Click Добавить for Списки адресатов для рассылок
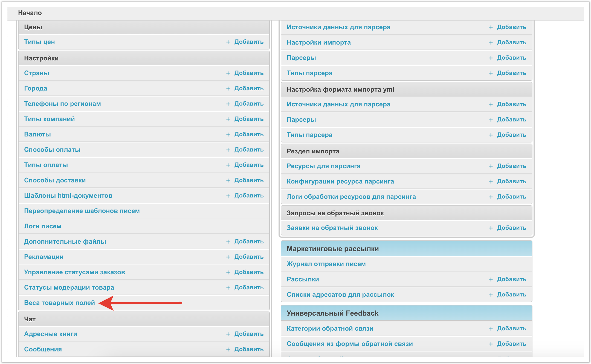Image resolution: width=591 pixels, height=364 pixels. tap(511, 295)
